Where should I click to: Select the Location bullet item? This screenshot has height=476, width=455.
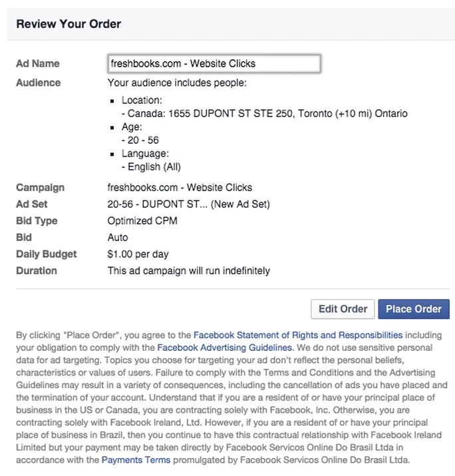click(x=142, y=101)
